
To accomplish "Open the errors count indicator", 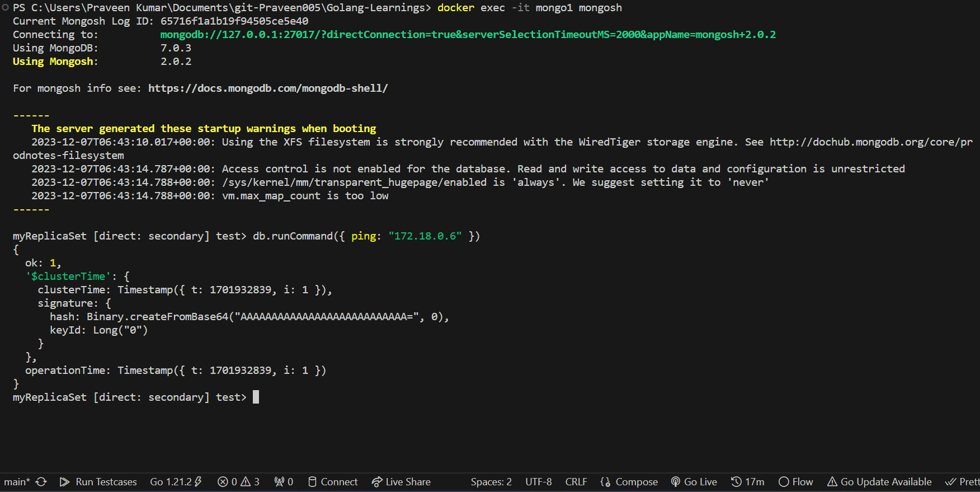I will tap(227, 482).
